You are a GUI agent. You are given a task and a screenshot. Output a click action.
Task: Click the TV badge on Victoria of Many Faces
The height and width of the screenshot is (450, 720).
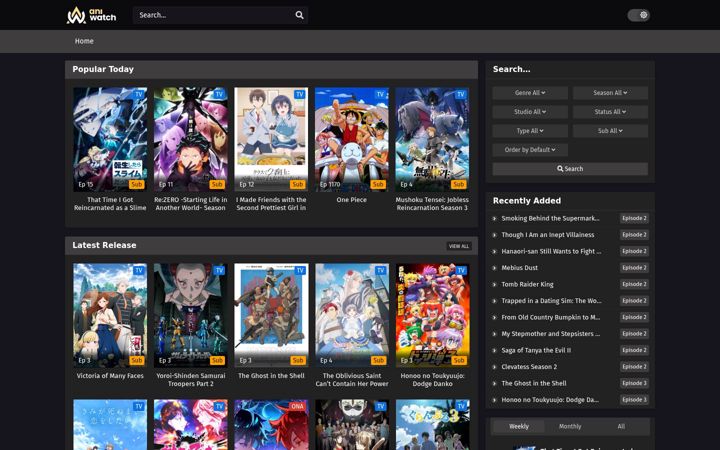click(x=139, y=270)
